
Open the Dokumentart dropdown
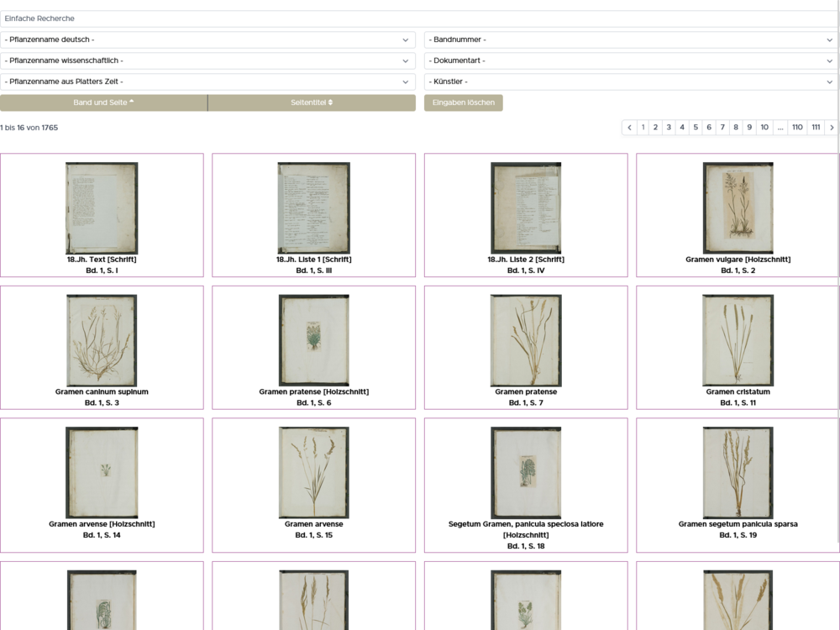click(x=631, y=60)
